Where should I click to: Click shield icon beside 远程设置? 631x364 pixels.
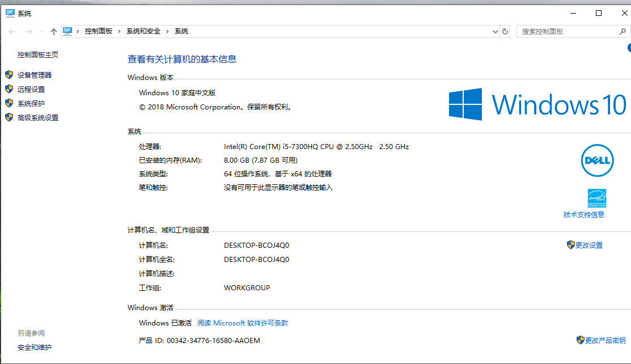point(9,89)
